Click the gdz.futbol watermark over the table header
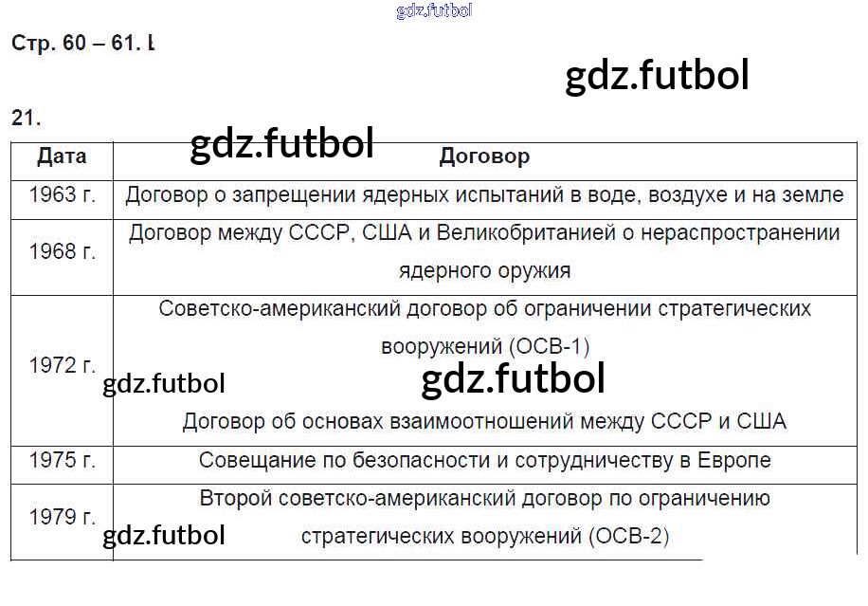868x606 pixels. pyautogui.click(x=281, y=143)
